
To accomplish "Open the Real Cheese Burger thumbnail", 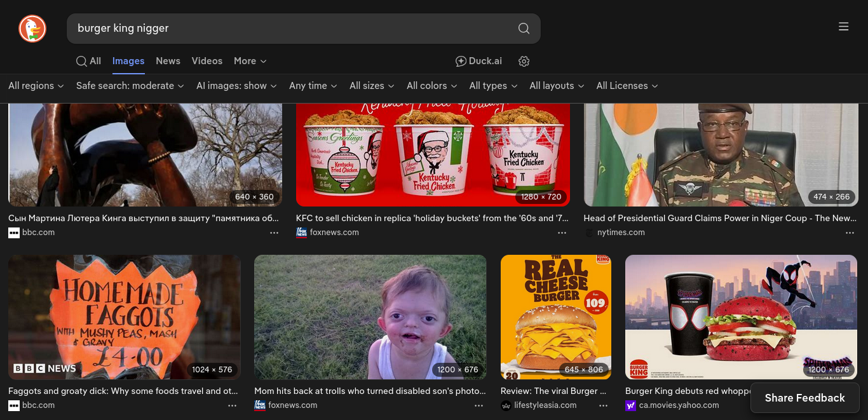I will [x=556, y=317].
